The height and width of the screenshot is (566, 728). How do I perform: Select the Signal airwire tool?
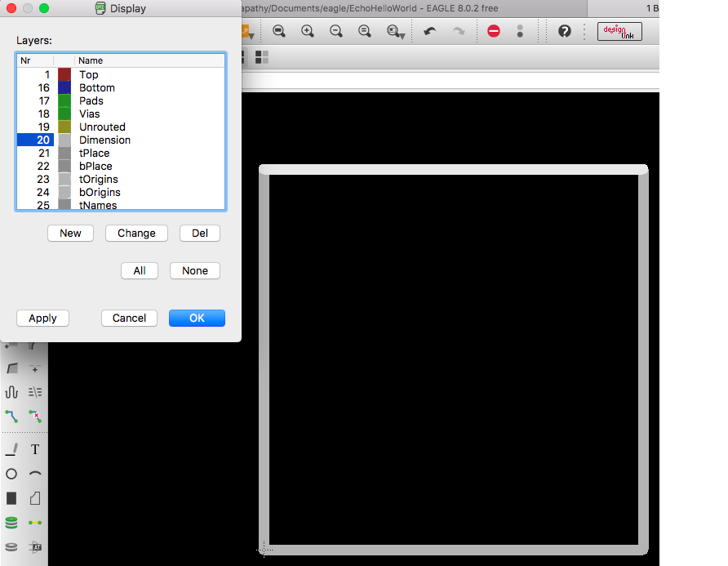click(35, 523)
